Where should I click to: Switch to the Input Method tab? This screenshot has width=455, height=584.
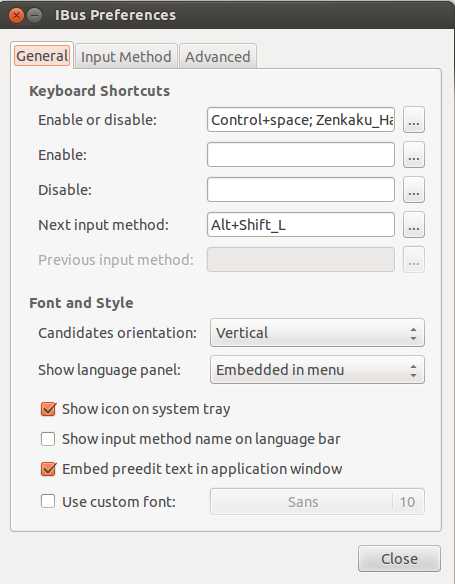(126, 57)
